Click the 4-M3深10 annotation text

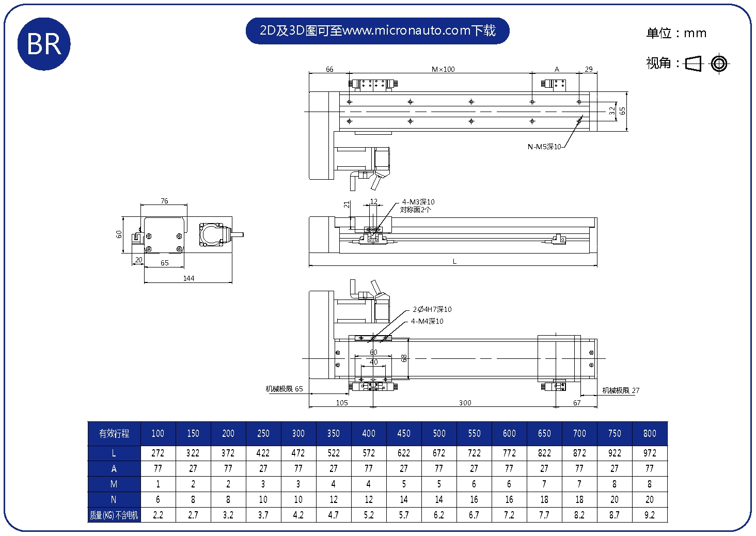[418, 202]
